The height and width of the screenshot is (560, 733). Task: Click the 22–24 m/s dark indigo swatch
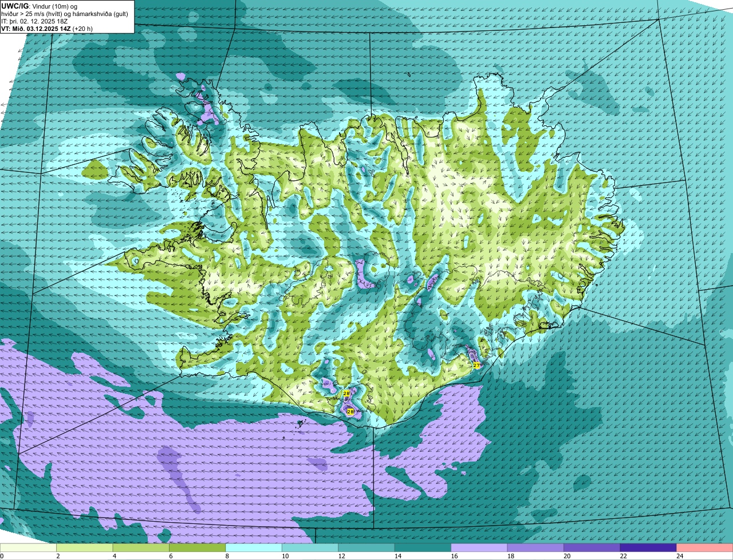(649, 548)
